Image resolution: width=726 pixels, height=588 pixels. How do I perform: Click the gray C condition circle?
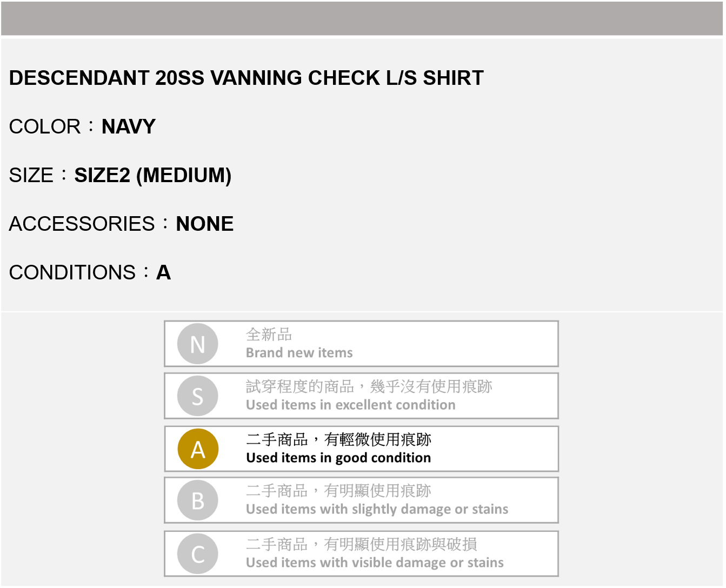pyautogui.click(x=198, y=554)
